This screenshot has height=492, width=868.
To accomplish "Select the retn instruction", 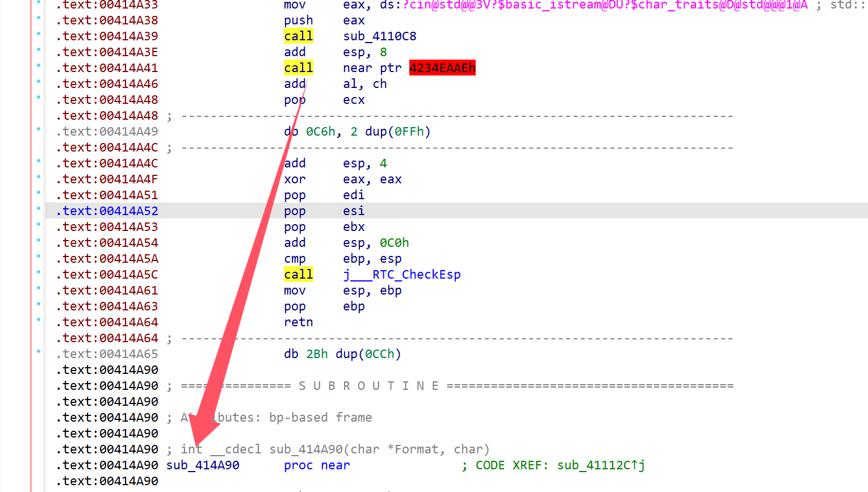I will click(299, 322).
